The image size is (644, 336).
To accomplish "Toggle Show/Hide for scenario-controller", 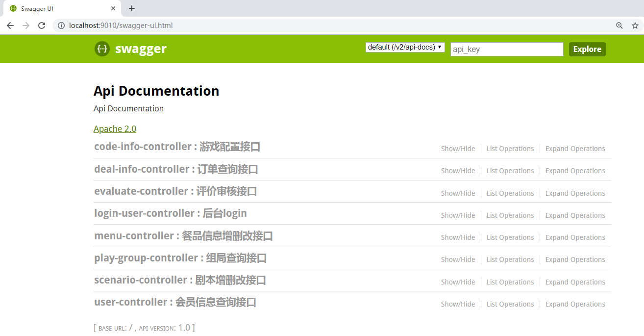I will click(458, 282).
